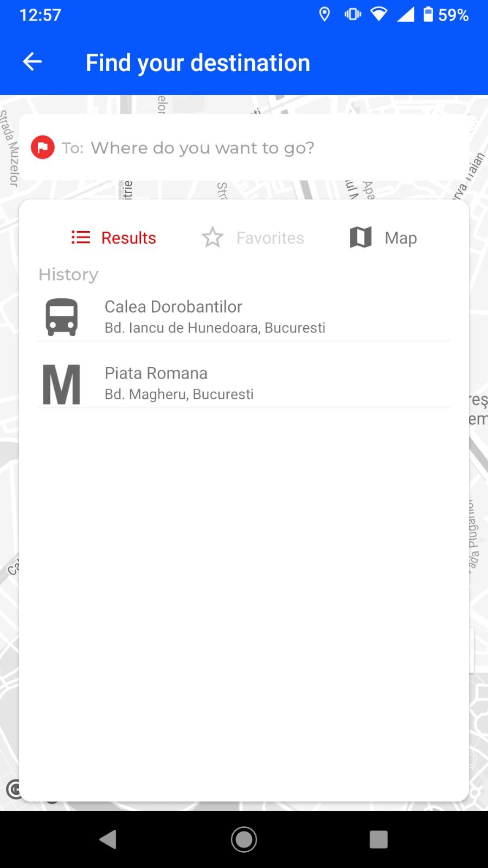Select Piata Romana from history

coord(244,385)
